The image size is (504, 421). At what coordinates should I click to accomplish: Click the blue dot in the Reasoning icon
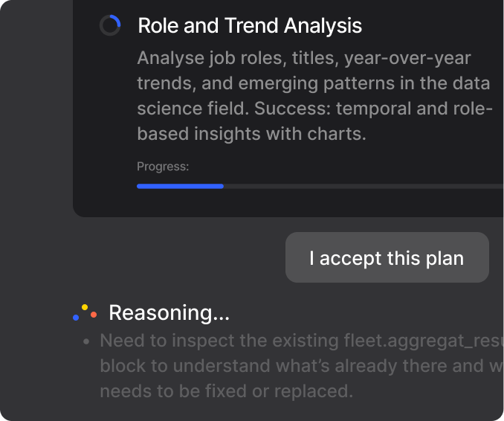pyautogui.click(x=76, y=318)
